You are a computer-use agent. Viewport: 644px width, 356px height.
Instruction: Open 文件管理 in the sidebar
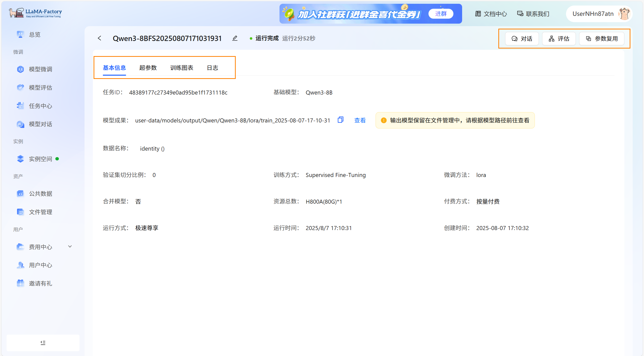coord(40,212)
